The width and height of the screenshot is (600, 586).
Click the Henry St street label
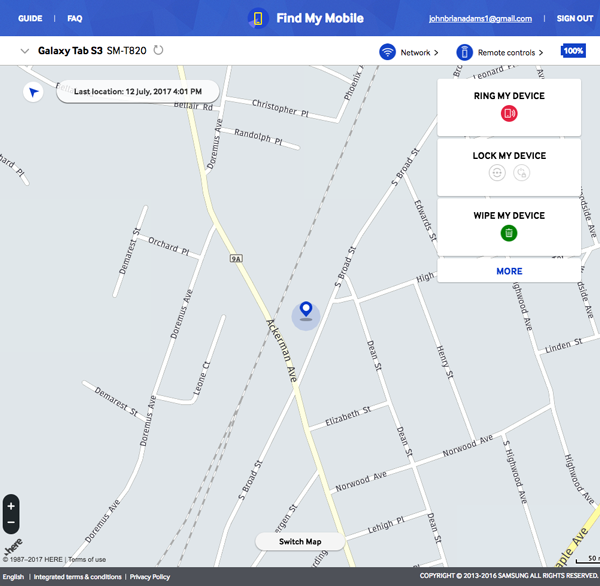pyautogui.click(x=445, y=362)
